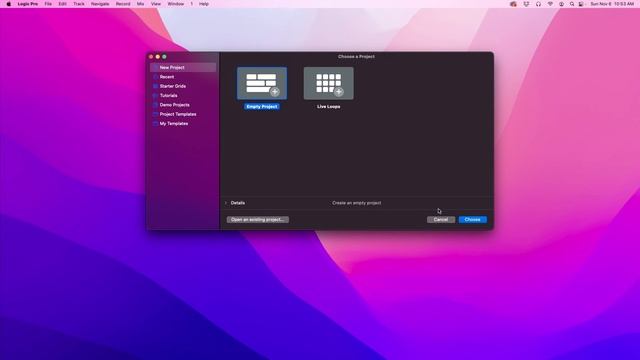Open Control Center in menu bar
640x360 pixels.
point(581,4)
